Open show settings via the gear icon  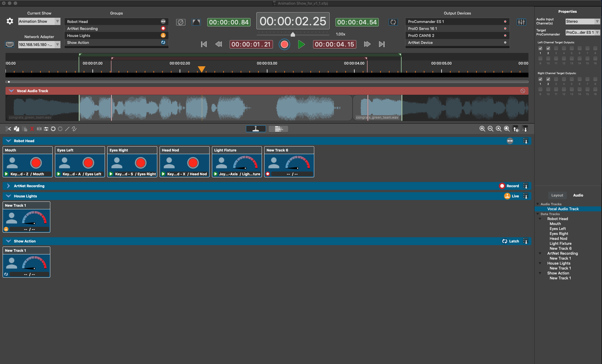[x=10, y=21]
